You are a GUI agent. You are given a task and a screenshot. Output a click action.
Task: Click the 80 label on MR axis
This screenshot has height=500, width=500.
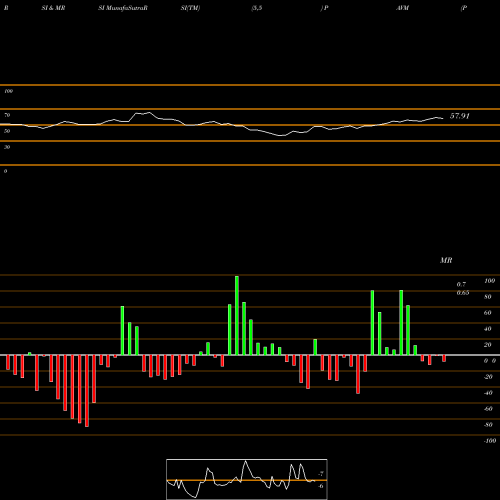coord(488,297)
